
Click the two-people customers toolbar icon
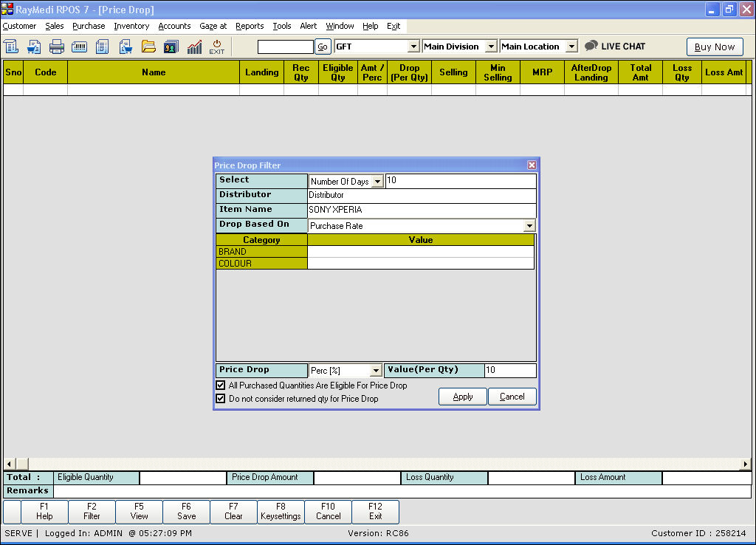coord(171,47)
